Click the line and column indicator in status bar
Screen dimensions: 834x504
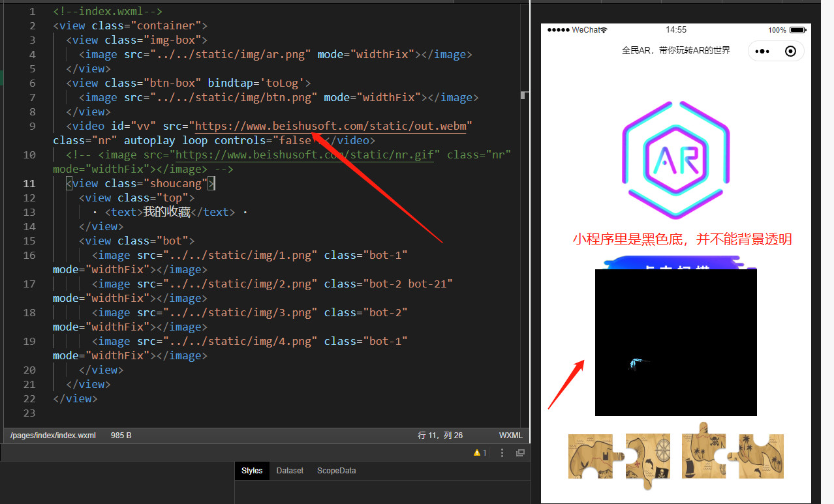coord(440,435)
